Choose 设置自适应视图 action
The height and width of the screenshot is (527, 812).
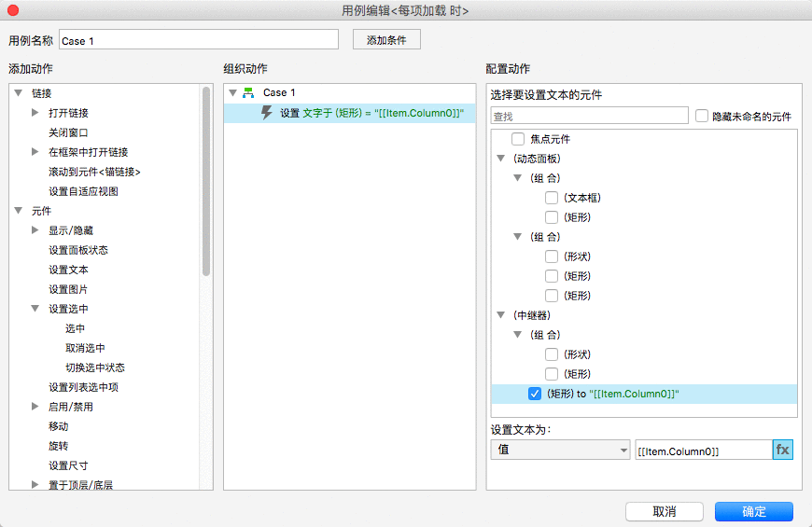83,191
